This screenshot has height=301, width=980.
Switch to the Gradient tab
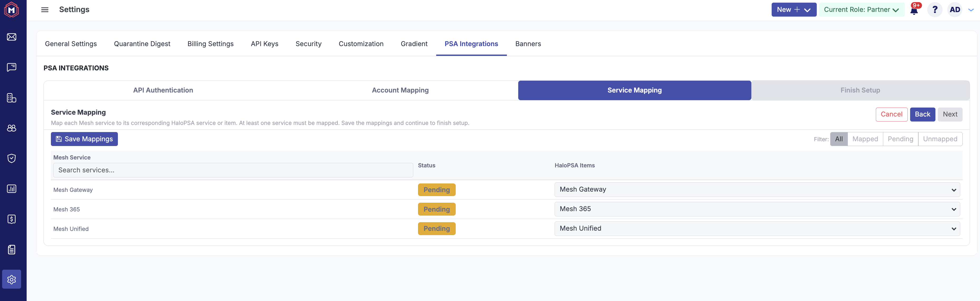point(414,44)
